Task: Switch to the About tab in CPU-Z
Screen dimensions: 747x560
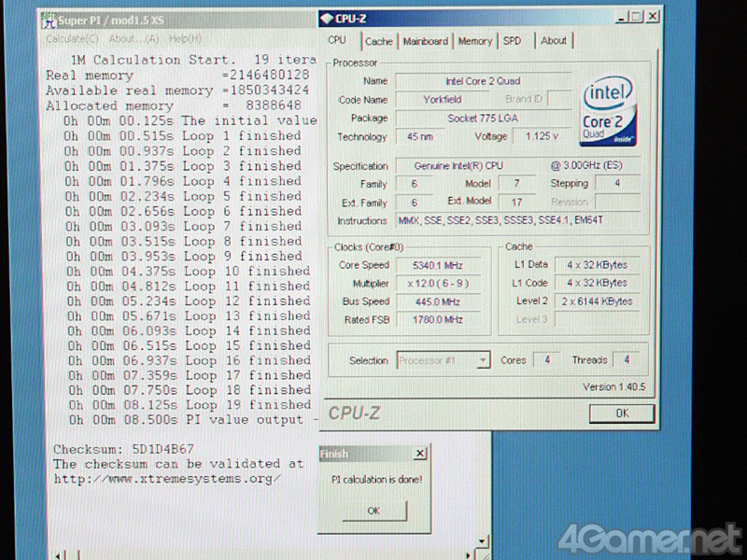Action: coord(553,41)
